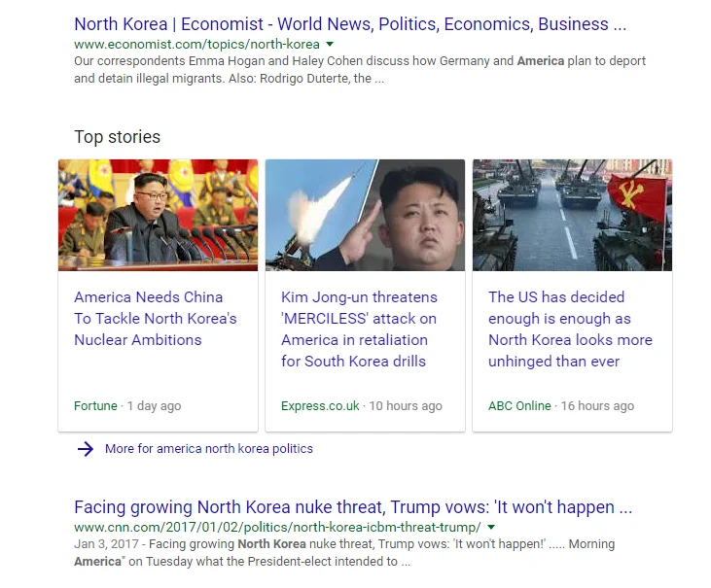Screen dimensions: 711x588
Task: Click the CNN snippet dated Jan 3, 2017
Action: tap(344, 553)
